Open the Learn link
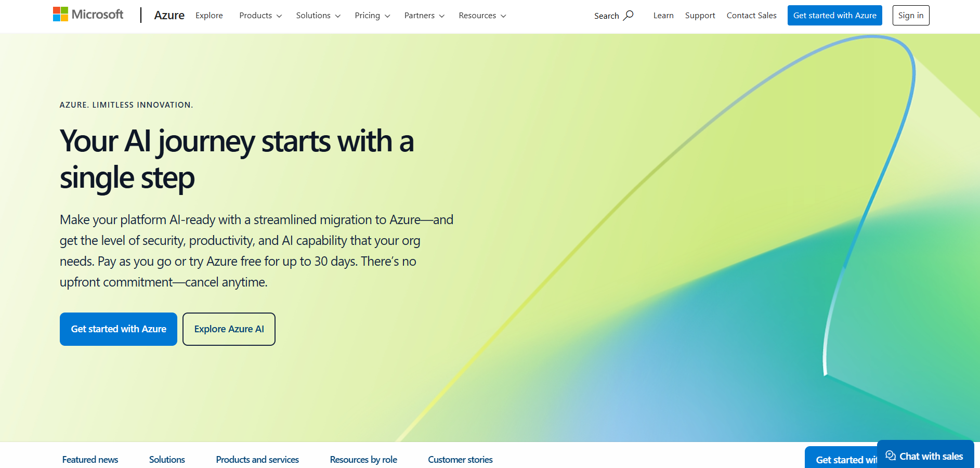Screen dimensions: 980x468 [x=663, y=16]
